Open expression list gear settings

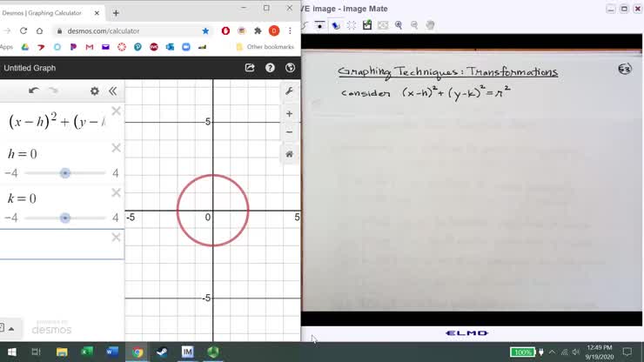tap(95, 90)
